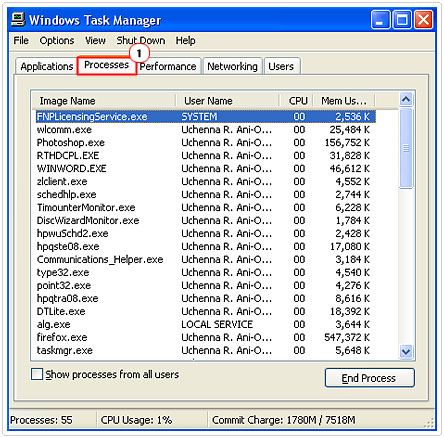Select the WINWORD.EXE process
The height and width of the screenshot is (438, 444).
(206, 169)
